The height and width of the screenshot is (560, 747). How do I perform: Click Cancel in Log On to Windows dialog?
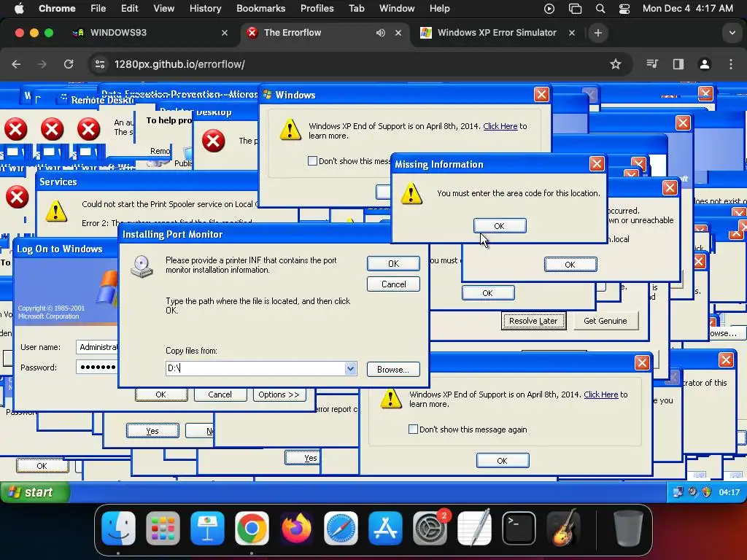click(220, 394)
